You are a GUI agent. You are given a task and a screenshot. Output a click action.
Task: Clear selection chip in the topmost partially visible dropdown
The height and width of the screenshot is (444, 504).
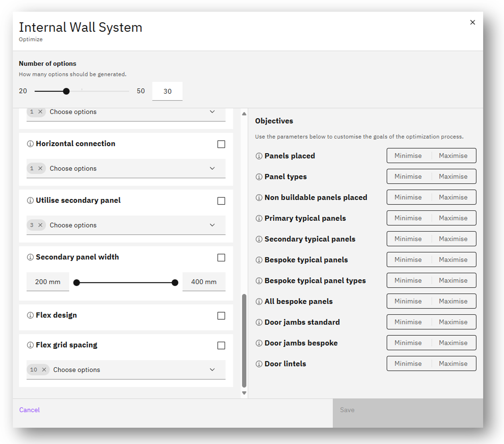pyautogui.click(x=40, y=112)
